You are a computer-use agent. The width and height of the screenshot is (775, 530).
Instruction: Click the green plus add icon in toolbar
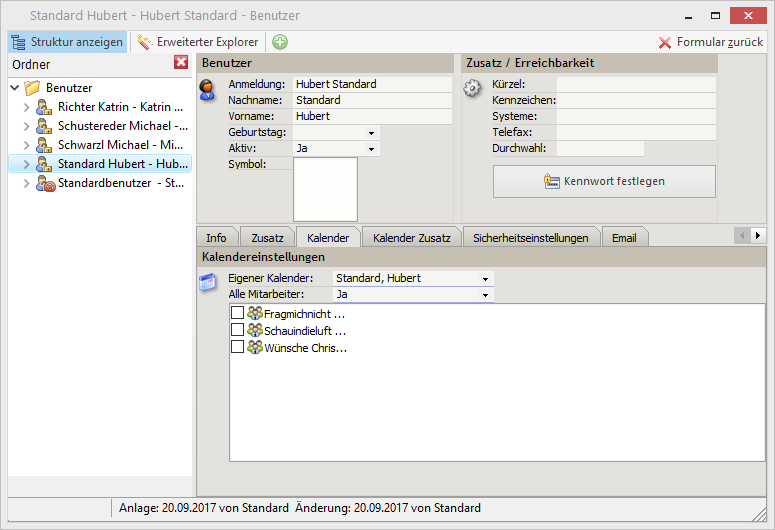click(280, 42)
